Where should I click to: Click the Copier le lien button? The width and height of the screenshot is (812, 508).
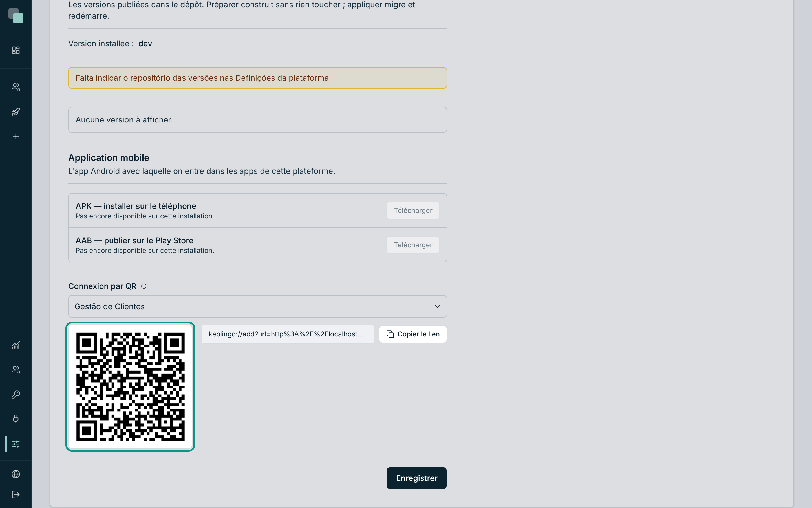[x=413, y=334]
